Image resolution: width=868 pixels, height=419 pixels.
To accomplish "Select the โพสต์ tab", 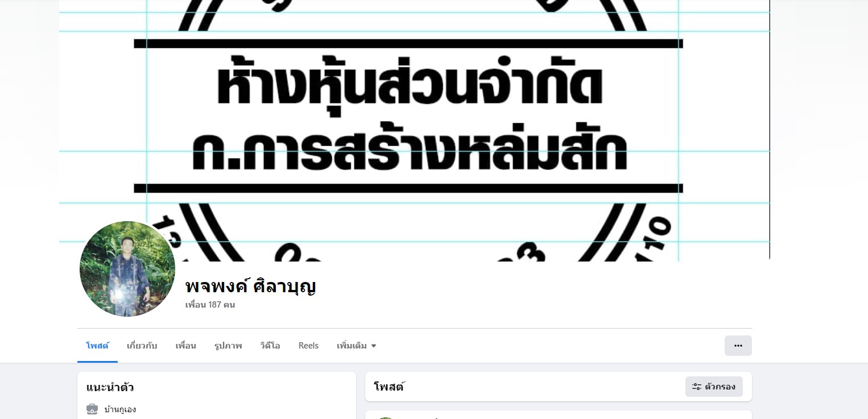I will click(97, 346).
